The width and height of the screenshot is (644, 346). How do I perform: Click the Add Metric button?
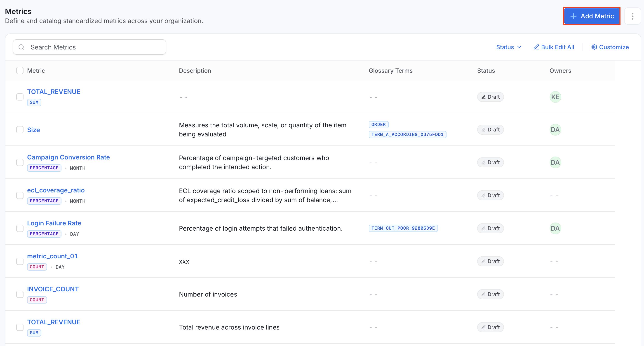(x=592, y=16)
